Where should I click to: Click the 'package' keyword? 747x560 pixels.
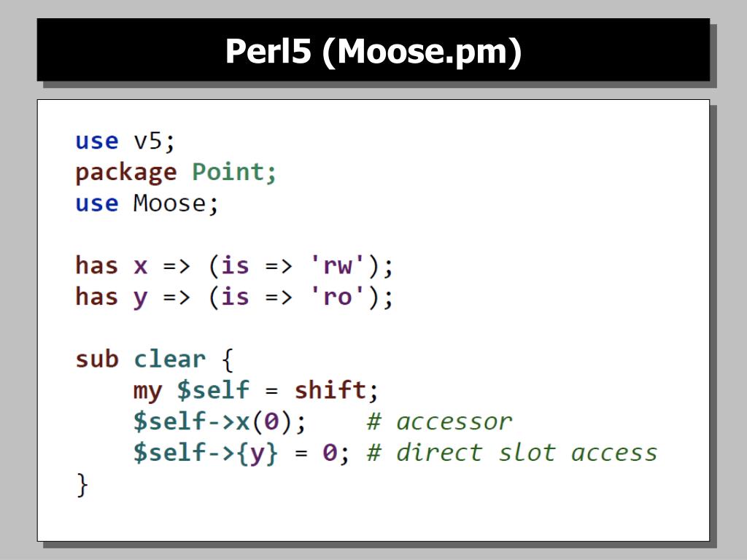pyautogui.click(x=126, y=174)
